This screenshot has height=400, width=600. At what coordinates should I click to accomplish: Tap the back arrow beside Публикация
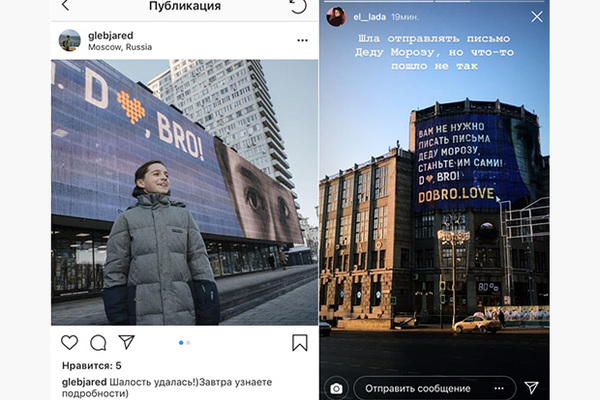click(x=65, y=5)
